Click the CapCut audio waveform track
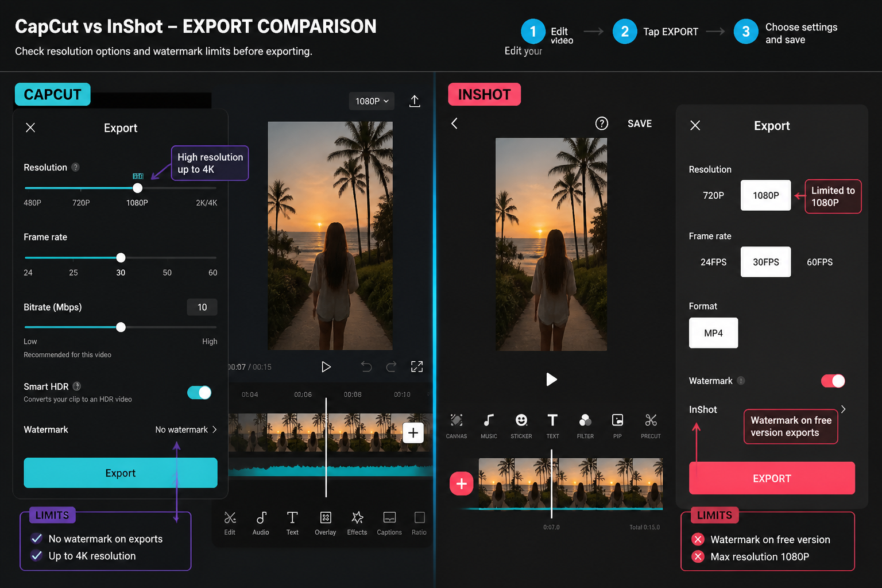 tap(330, 470)
